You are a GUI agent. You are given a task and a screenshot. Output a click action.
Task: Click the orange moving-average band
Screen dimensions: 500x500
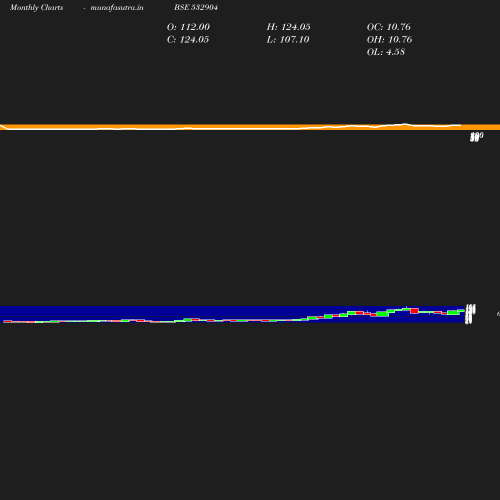[x=250, y=127]
